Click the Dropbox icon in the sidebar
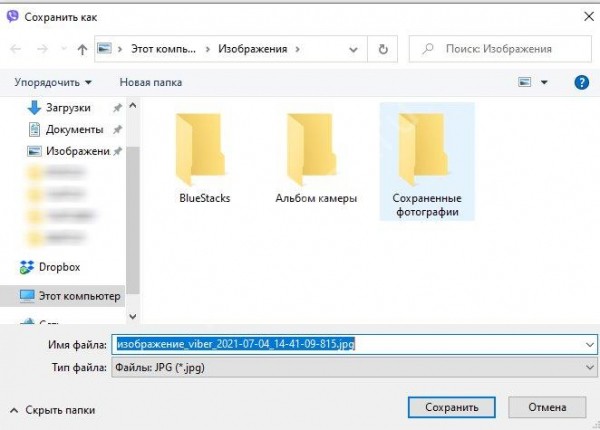 click(x=27, y=267)
